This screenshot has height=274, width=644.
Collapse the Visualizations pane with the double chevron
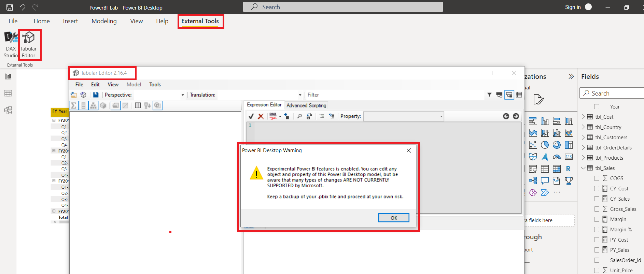[571, 76]
